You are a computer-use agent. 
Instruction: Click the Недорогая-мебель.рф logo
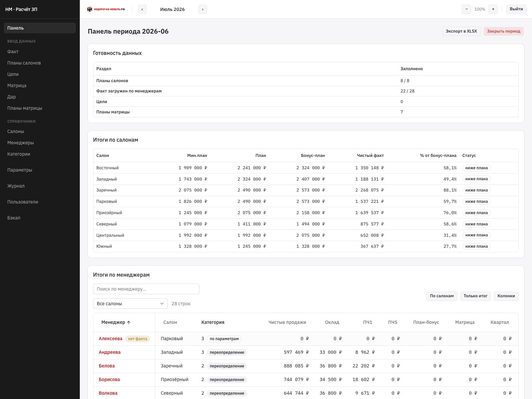(x=106, y=9)
